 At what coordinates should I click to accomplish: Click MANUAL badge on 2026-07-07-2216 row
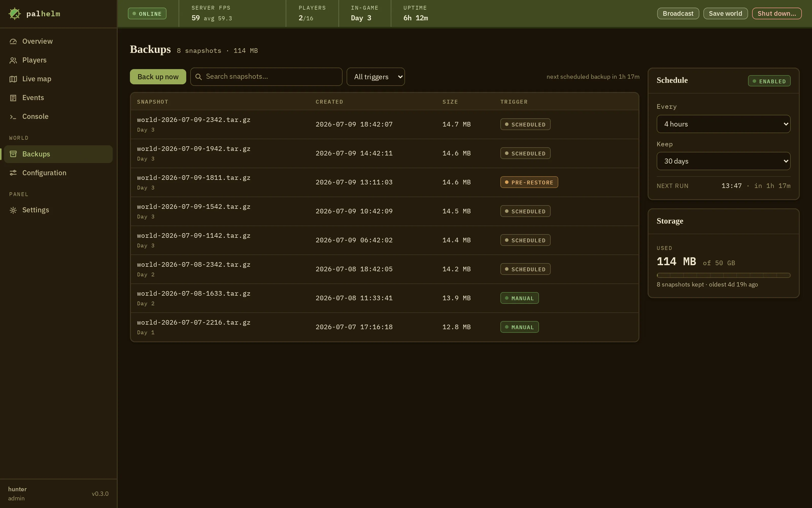[519, 327]
